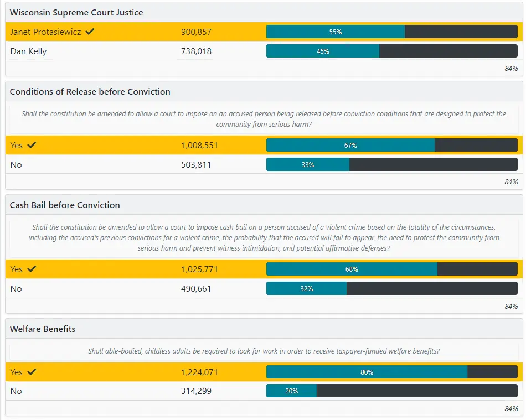Select the Dan Kelly candidate name
The width and height of the screenshot is (526, 420).
pos(28,51)
